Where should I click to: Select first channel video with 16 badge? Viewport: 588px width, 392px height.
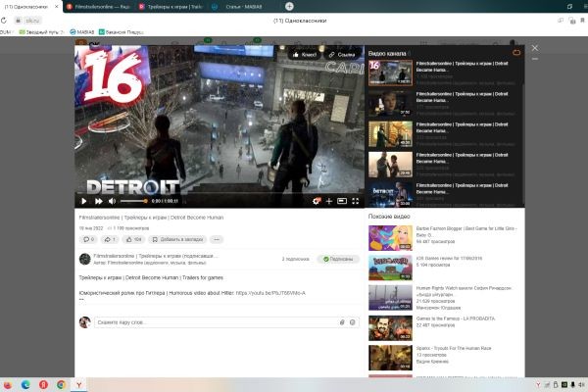pos(390,73)
